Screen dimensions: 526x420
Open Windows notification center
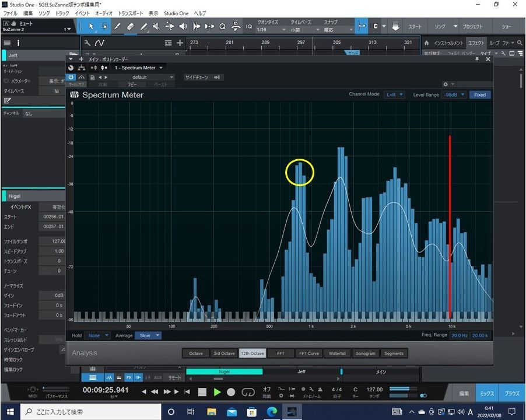tap(512, 412)
